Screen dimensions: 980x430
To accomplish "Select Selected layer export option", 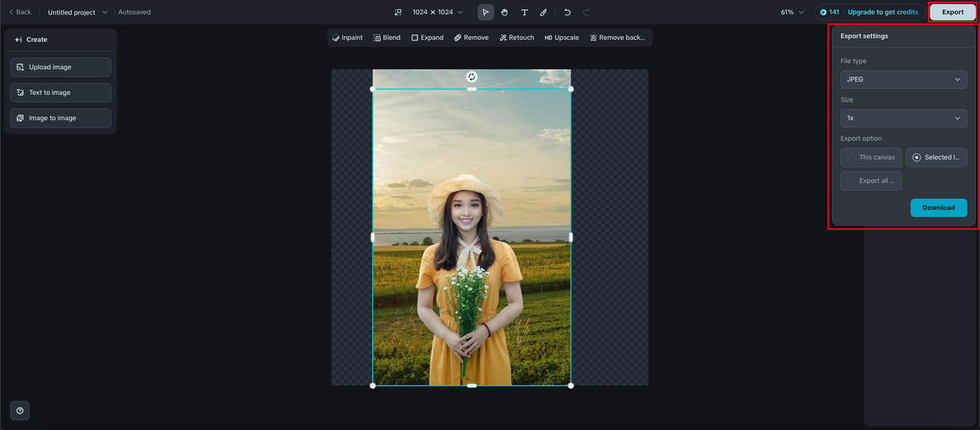I will (x=936, y=158).
